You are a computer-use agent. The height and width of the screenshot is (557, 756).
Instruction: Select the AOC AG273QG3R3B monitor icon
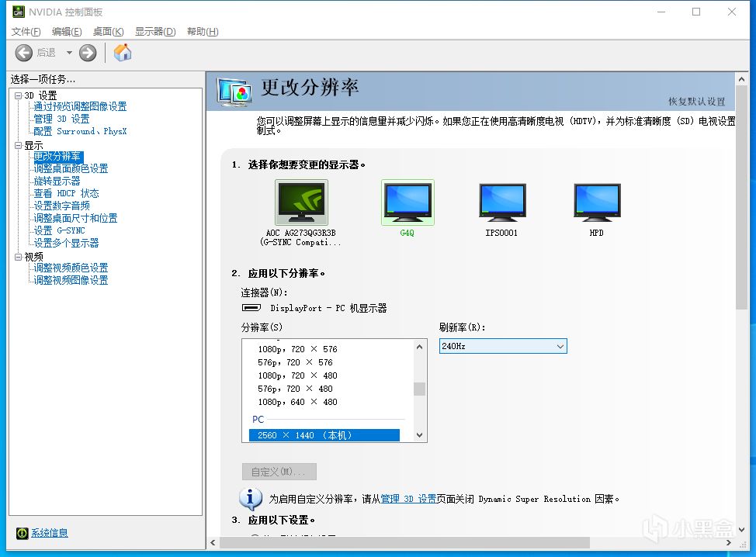click(301, 202)
